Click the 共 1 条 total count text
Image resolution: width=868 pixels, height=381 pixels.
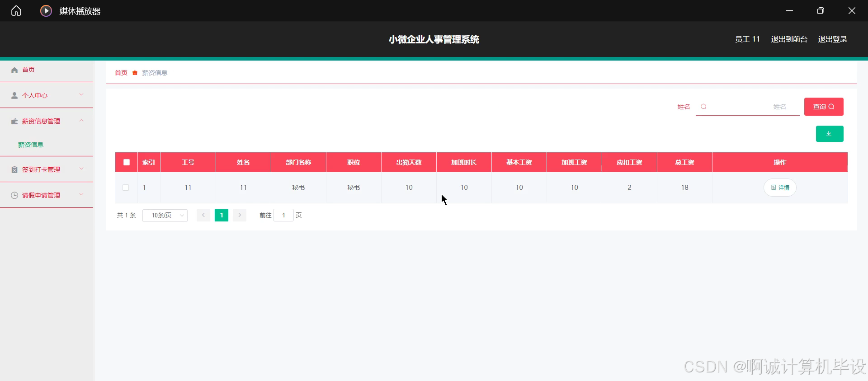127,216
